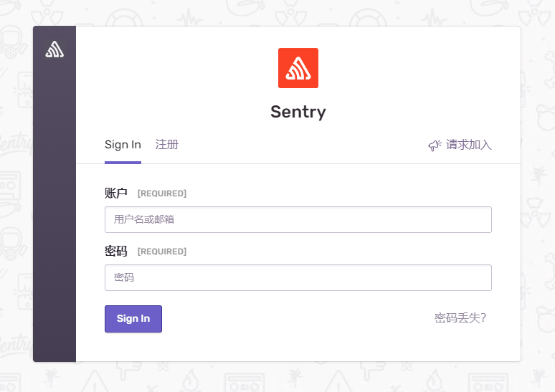The image size is (555, 392).
Task: Click the megaphone icon beside 请求加入
Action: pyautogui.click(x=435, y=145)
